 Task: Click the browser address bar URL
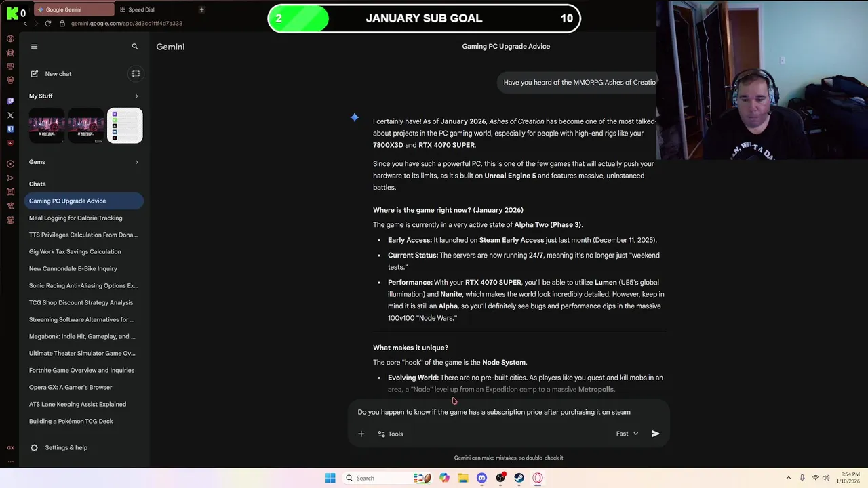(x=127, y=24)
